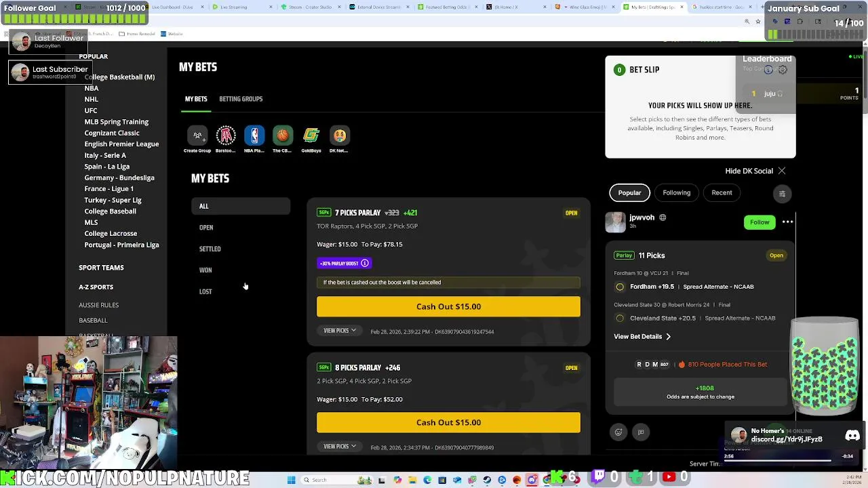Follow user jpwvoh
Screen dimensions: 868x488
click(x=759, y=222)
